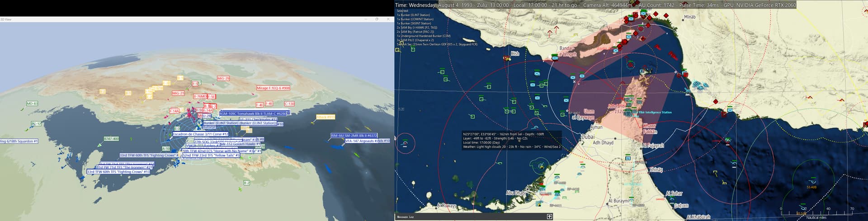
Task: Select the MD-83 aircraft label
Action: 32,103
